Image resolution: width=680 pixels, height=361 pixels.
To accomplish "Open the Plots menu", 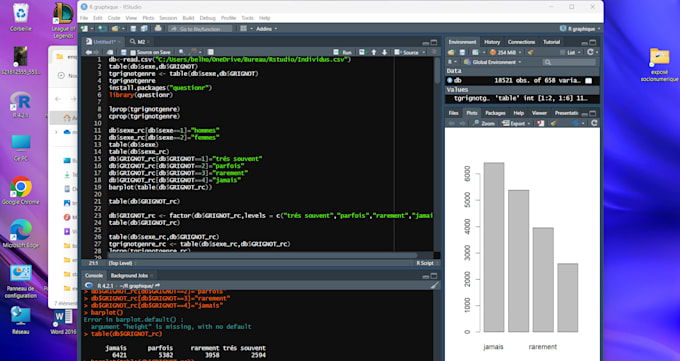I will pos(148,18).
